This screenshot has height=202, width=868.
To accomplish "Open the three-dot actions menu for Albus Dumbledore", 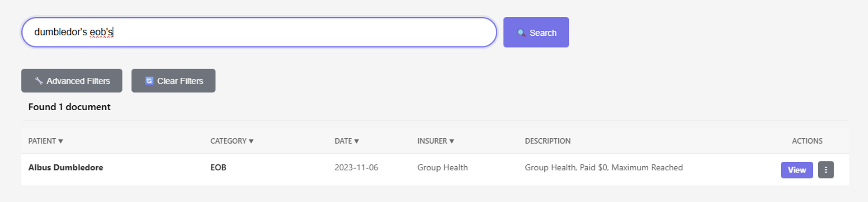I will 826,170.
